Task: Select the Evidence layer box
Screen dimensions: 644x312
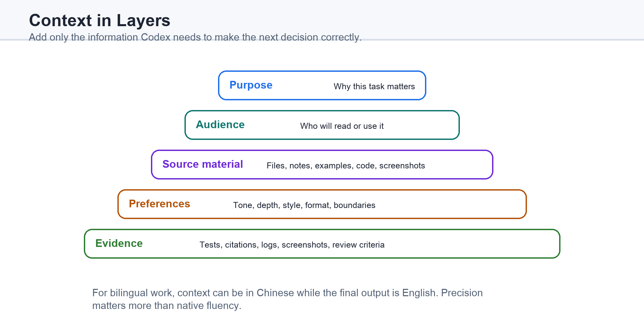Action: coord(322,244)
